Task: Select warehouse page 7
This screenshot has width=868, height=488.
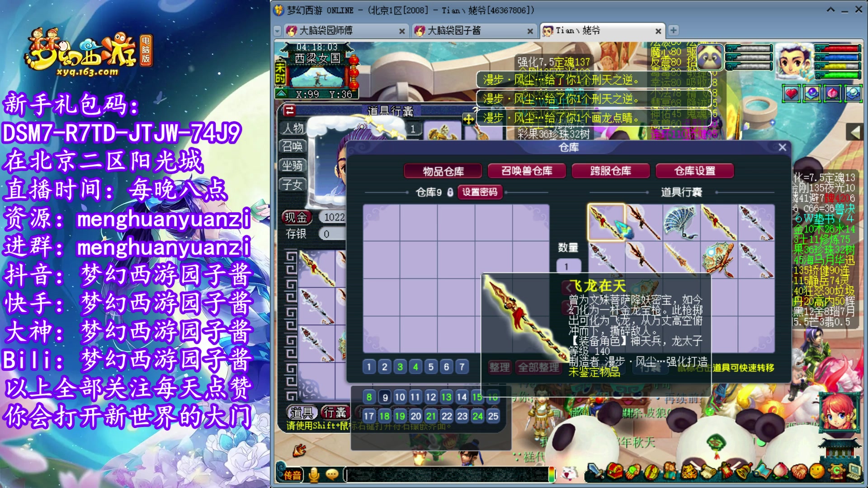Action: point(462,367)
